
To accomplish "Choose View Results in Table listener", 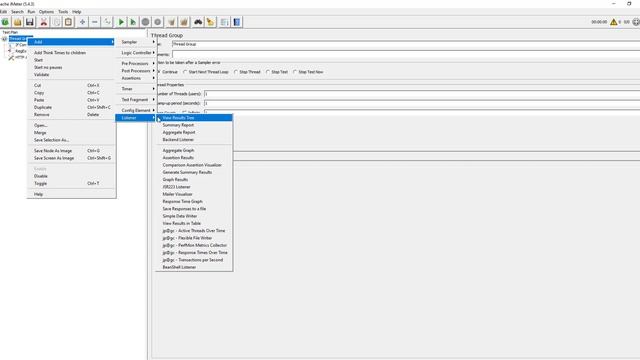I will (x=194, y=223).
